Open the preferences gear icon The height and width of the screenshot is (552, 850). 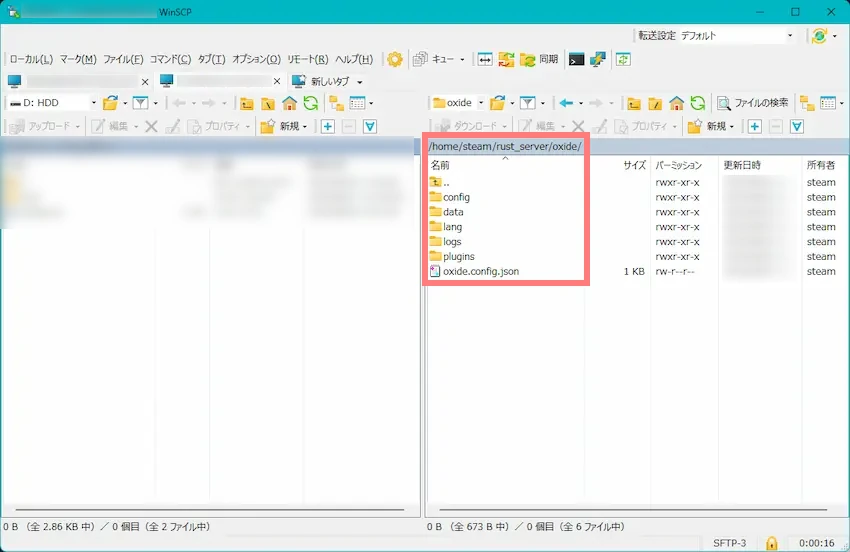[395, 59]
